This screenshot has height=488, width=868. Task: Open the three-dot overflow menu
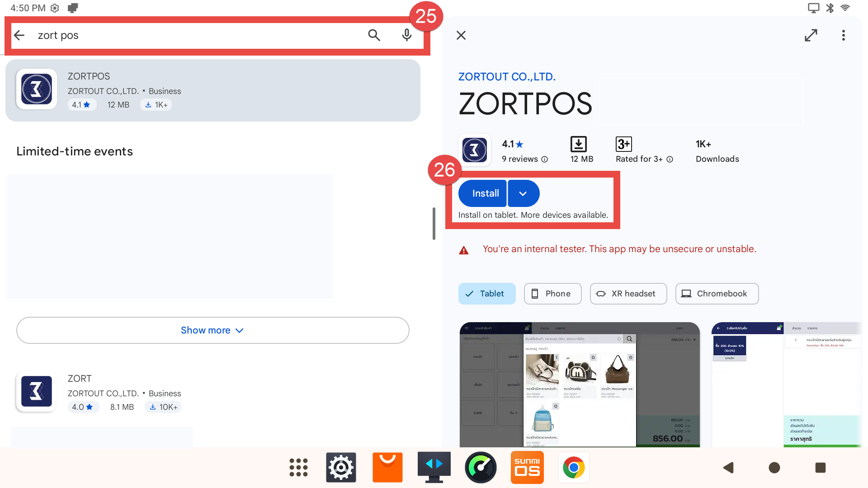843,35
